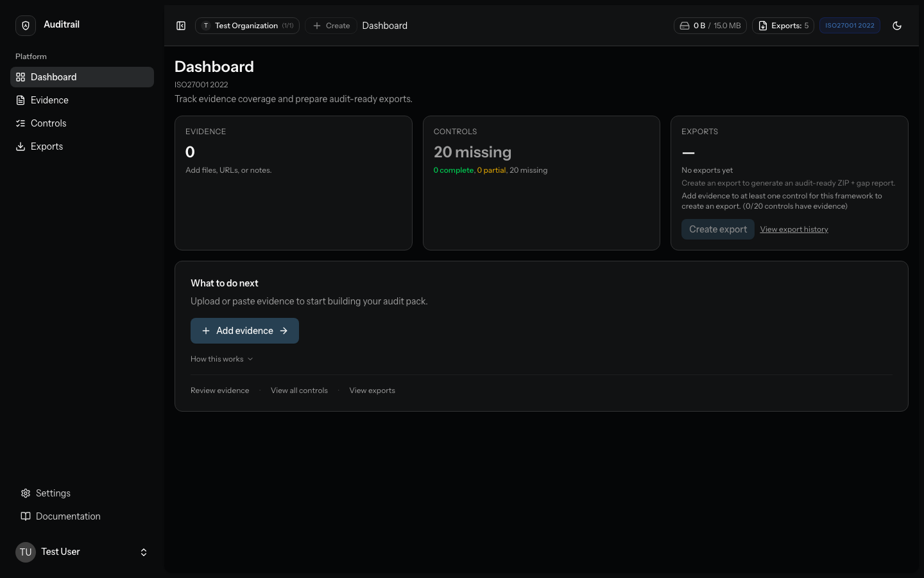Toggle the ISO27001 2022 framework badge

click(x=850, y=26)
